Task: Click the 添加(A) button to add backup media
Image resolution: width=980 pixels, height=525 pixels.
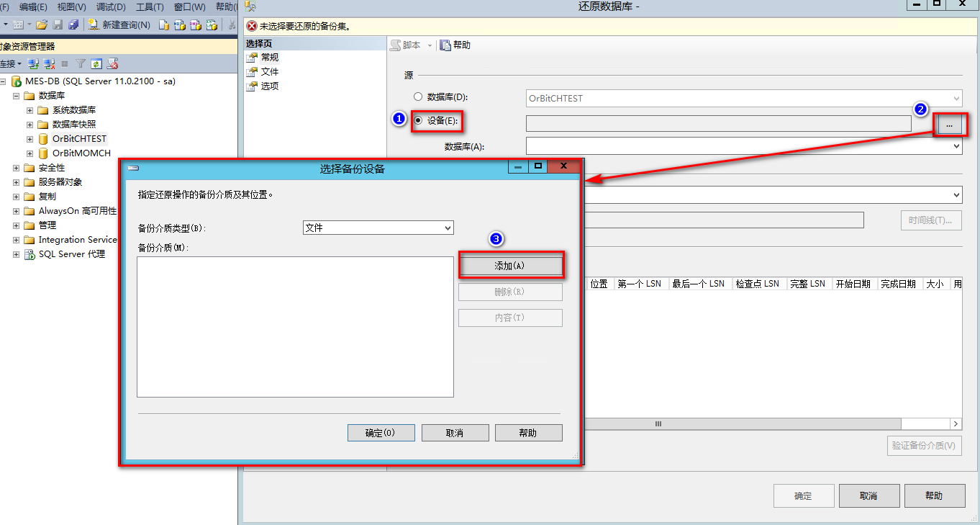Action: pyautogui.click(x=511, y=266)
